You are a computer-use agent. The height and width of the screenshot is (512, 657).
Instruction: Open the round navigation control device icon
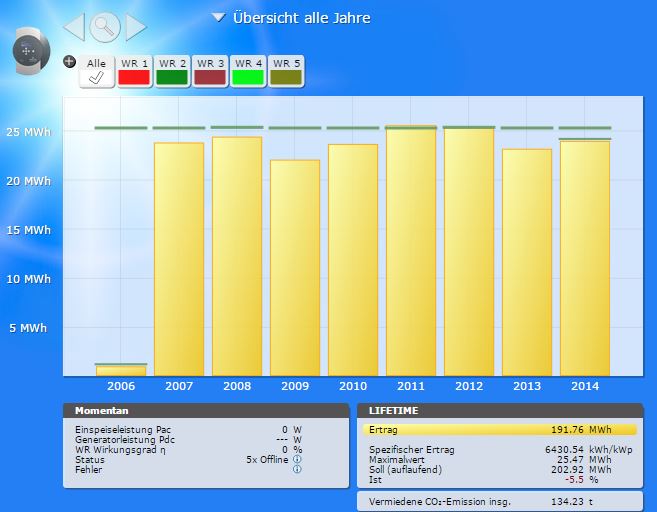coord(28,51)
